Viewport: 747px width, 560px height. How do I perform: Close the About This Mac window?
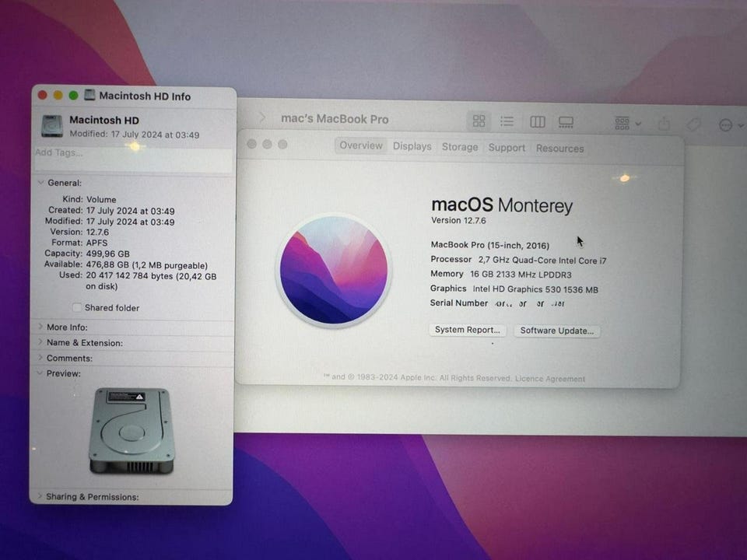(252, 144)
